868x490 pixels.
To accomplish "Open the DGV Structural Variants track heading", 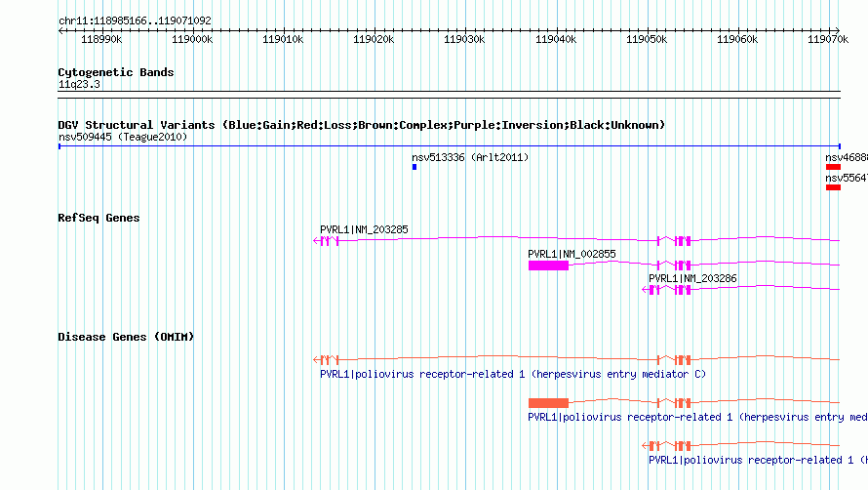I will tap(361, 125).
